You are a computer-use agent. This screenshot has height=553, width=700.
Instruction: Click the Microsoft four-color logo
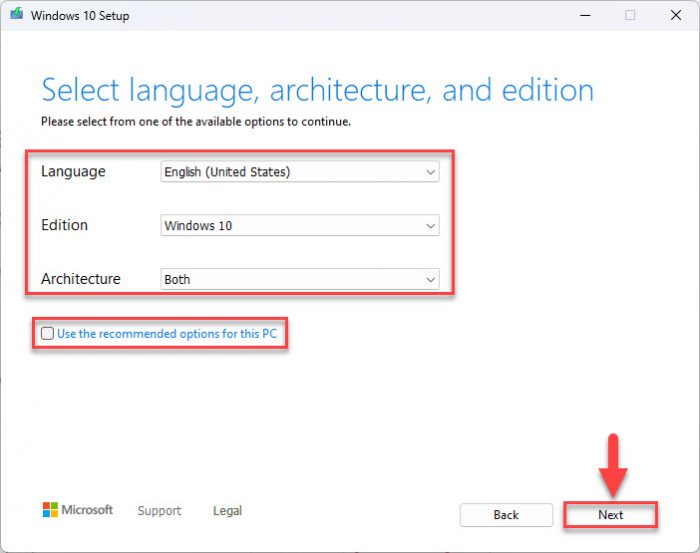(x=50, y=510)
